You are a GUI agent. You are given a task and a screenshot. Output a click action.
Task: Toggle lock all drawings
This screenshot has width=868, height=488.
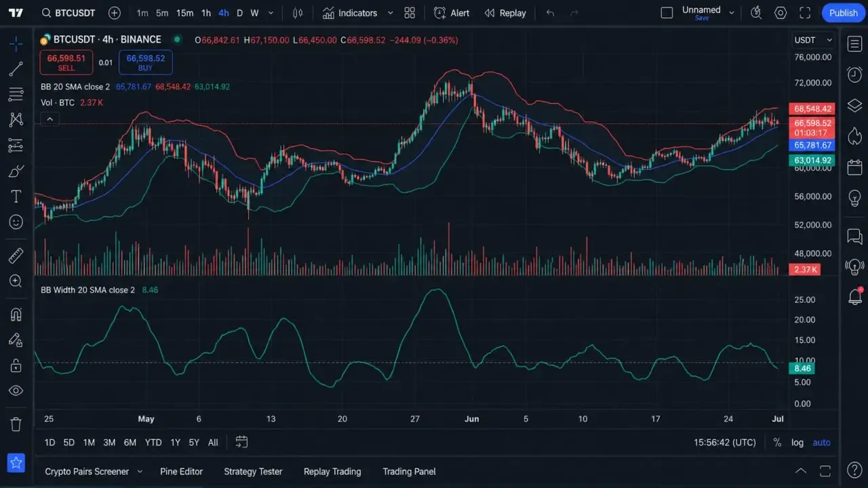pos(16,365)
